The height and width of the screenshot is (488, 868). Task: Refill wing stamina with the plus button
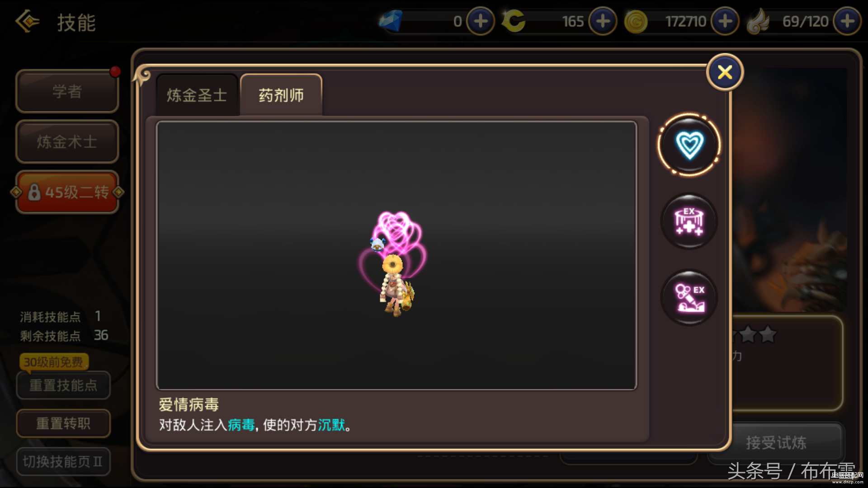click(x=847, y=21)
